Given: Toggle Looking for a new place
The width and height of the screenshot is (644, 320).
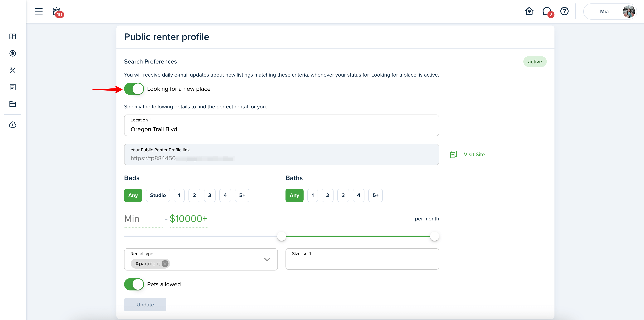Looking at the screenshot, I should (134, 89).
